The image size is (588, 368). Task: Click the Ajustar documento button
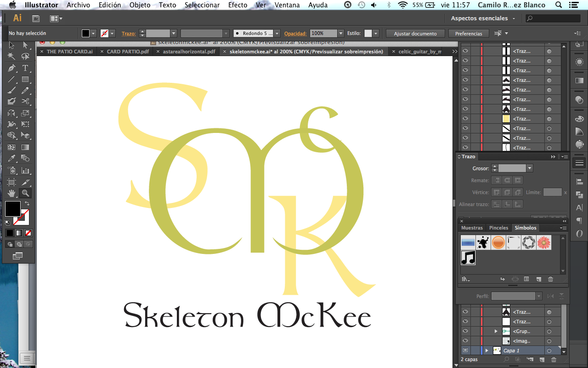(x=415, y=33)
